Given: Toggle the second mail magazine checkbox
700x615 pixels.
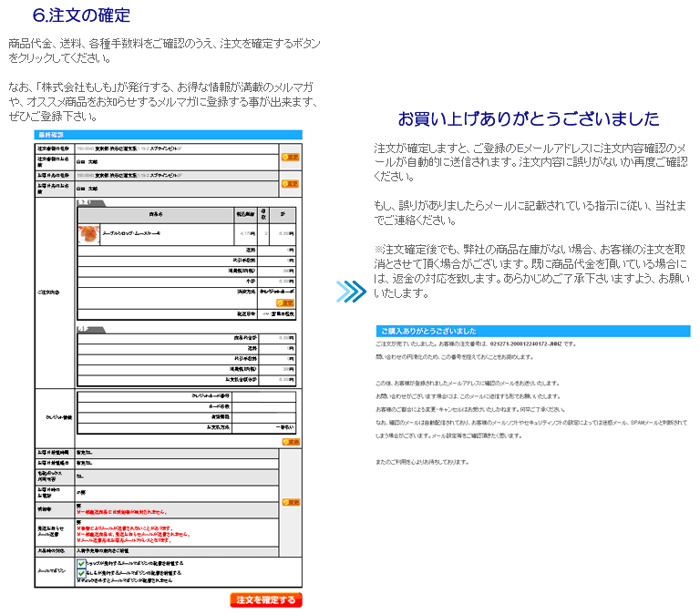Looking at the screenshot, I should pos(81,572).
